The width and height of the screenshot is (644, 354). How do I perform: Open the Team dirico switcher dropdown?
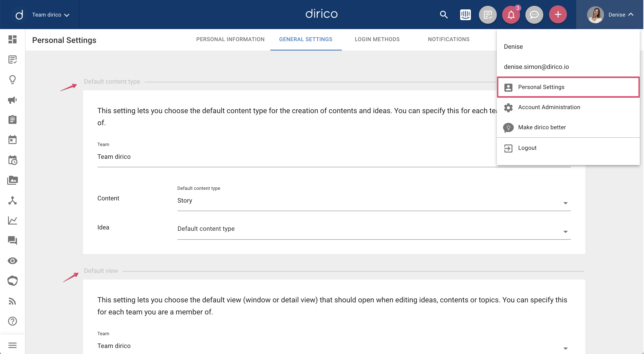click(50, 15)
